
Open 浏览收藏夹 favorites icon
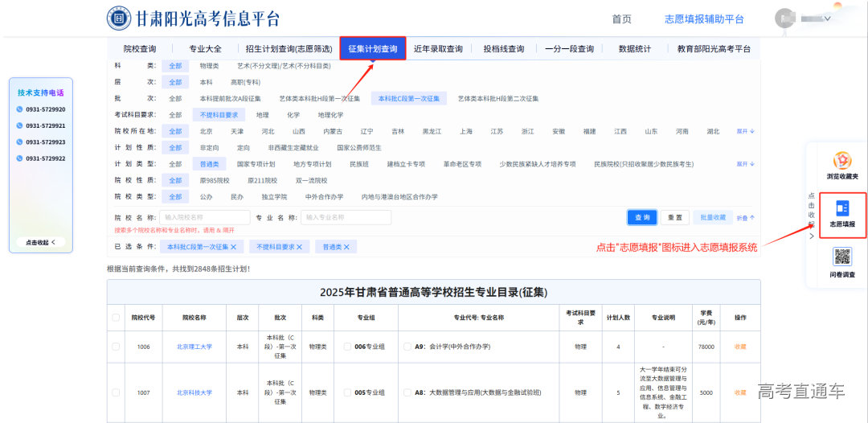(842, 161)
